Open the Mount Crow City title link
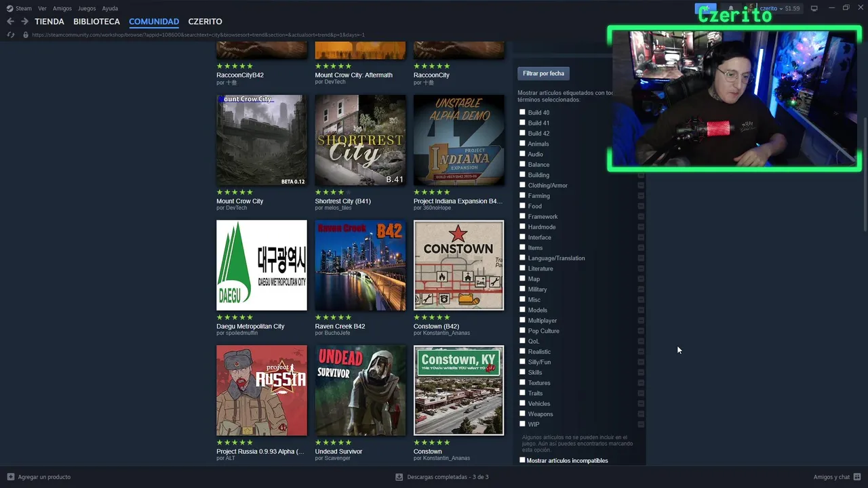The image size is (868, 488). [x=240, y=201]
